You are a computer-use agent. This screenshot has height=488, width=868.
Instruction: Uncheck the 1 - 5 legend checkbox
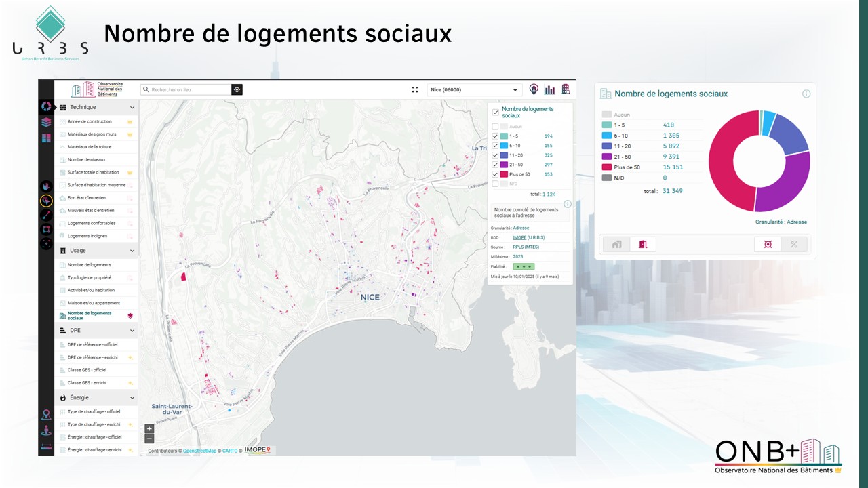click(495, 136)
